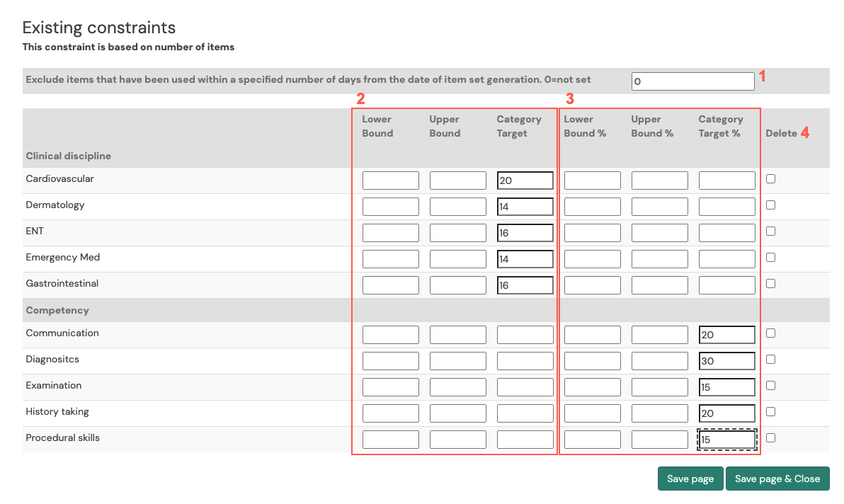The image size is (844, 504).
Task: Click Dermatology Lower Bound % field
Action: coord(592,207)
